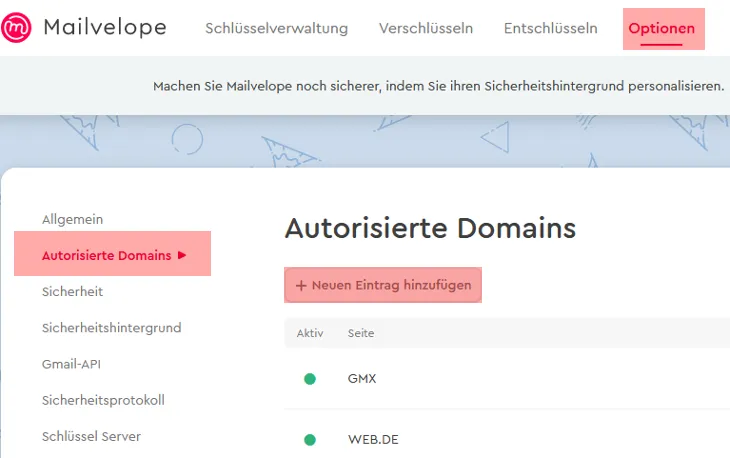730x458 pixels.
Task: Open the Sicherheit settings section
Action: 73,291
